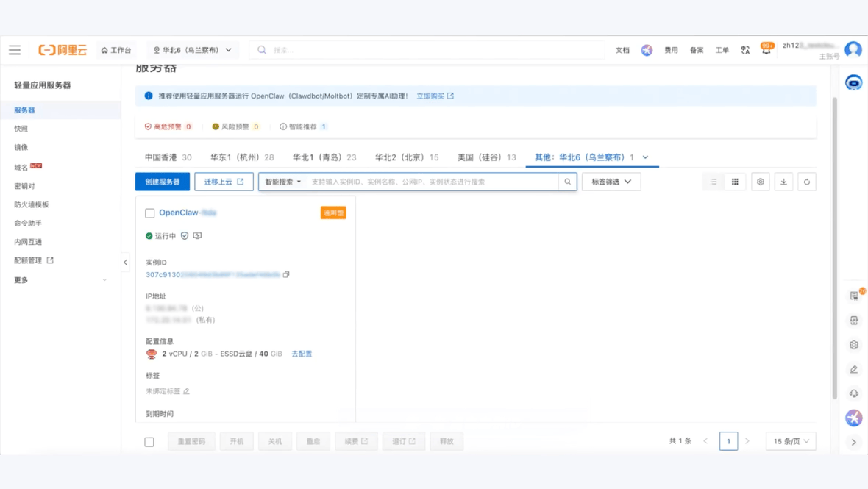Open the AI assistant star icon in header
This screenshot has height=489, width=868.
pos(647,50)
